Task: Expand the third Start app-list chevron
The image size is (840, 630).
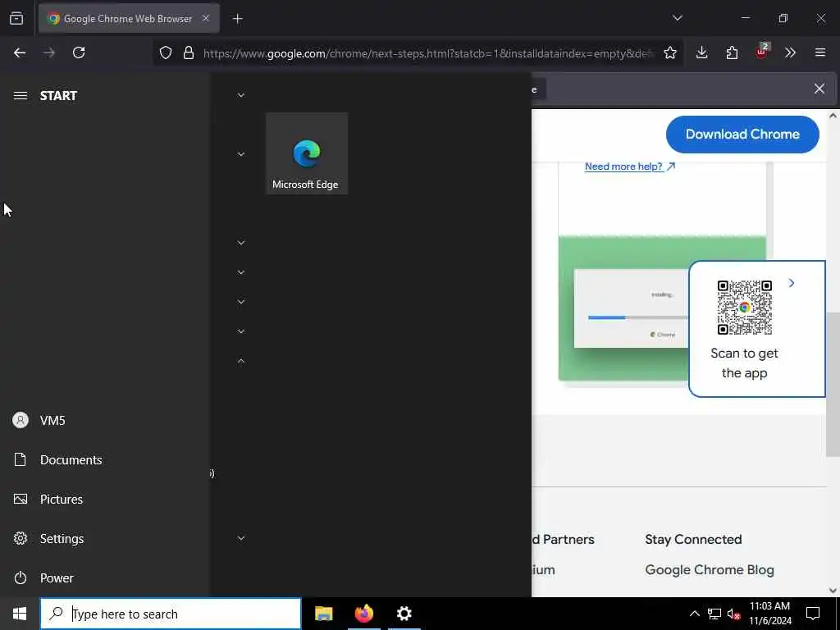Action: coord(241,243)
